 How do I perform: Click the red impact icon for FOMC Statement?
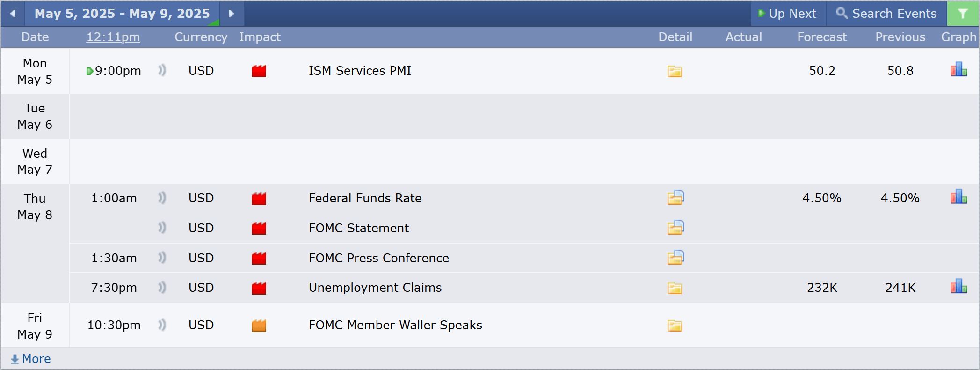point(259,228)
